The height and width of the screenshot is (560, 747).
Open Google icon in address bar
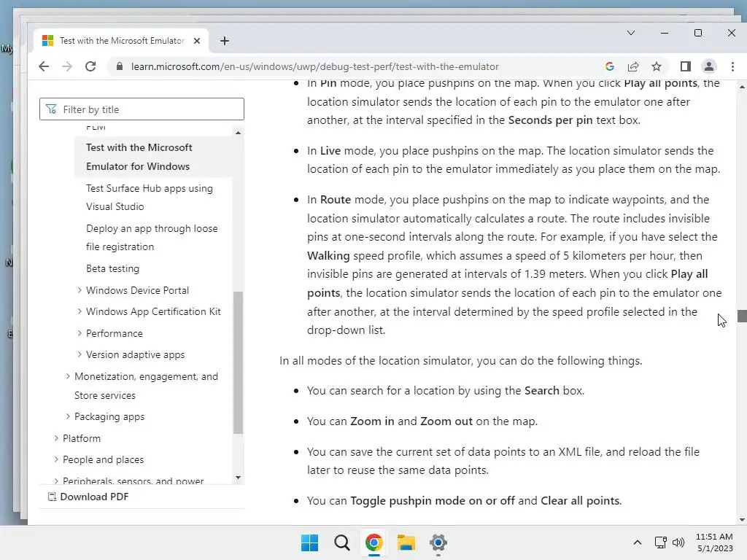[610, 66]
